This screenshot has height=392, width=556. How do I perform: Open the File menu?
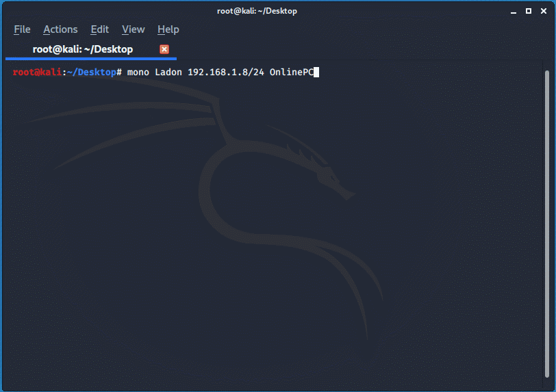click(22, 29)
